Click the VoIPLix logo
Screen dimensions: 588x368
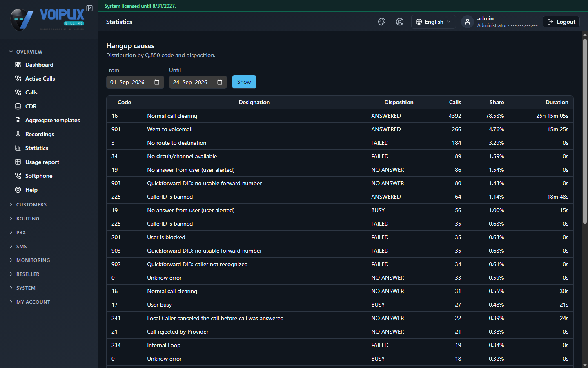click(x=47, y=19)
